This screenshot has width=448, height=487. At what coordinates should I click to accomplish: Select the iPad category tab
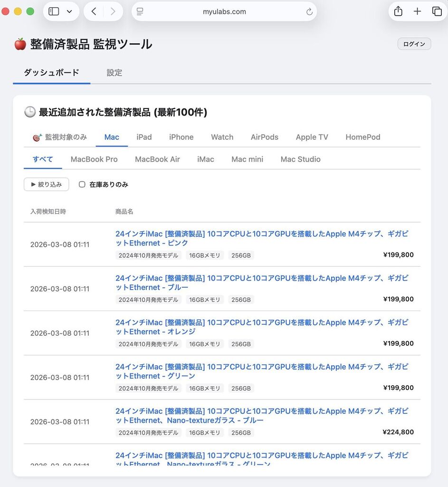click(x=144, y=137)
